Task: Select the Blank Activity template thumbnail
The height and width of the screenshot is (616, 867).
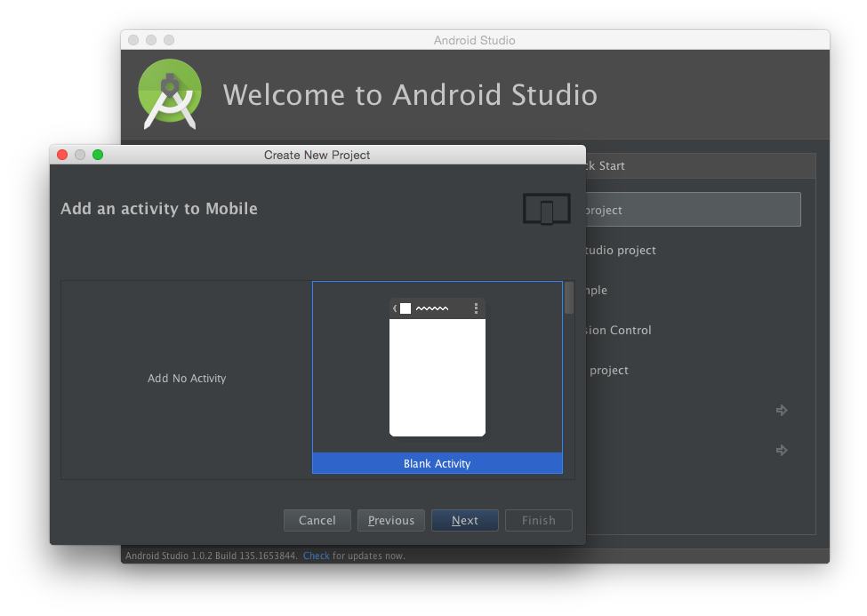Action: pos(438,367)
